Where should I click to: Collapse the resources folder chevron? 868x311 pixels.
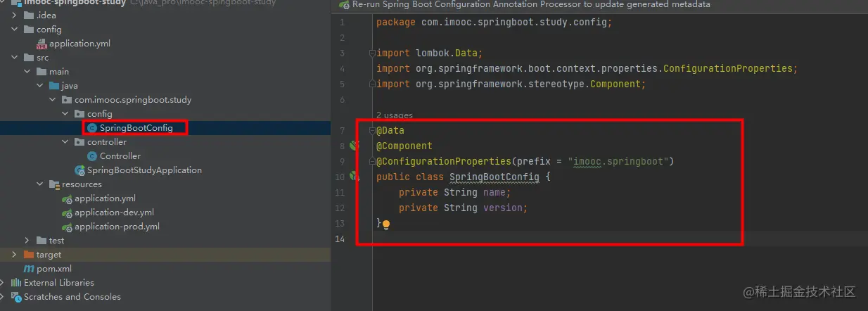(x=40, y=184)
